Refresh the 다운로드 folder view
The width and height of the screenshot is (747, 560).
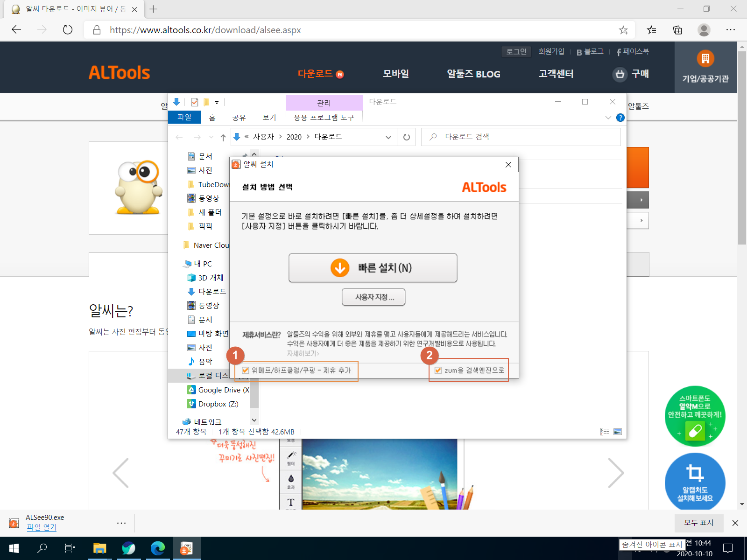click(407, 137)
